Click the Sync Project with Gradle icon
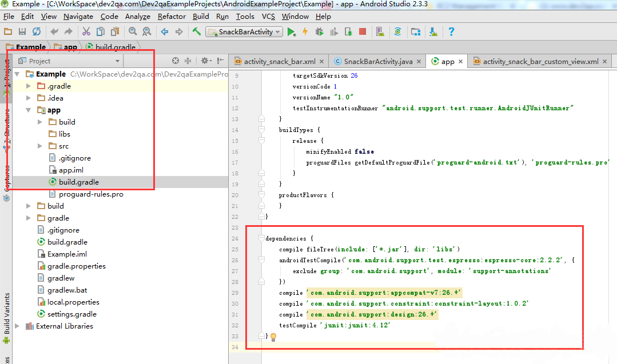This screenshot has width=617, height=364. click(398, 32)
